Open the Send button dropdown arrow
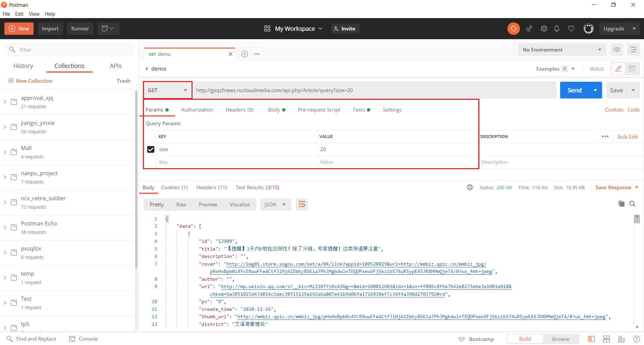This screenshot has height=345, width=644. point(595,90)
